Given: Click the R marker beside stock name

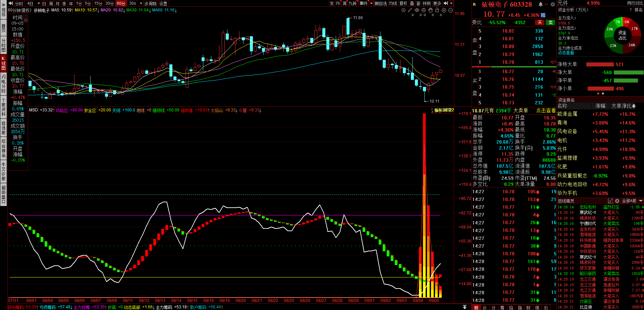Looking at the screenshot, I should coord(474,4).
